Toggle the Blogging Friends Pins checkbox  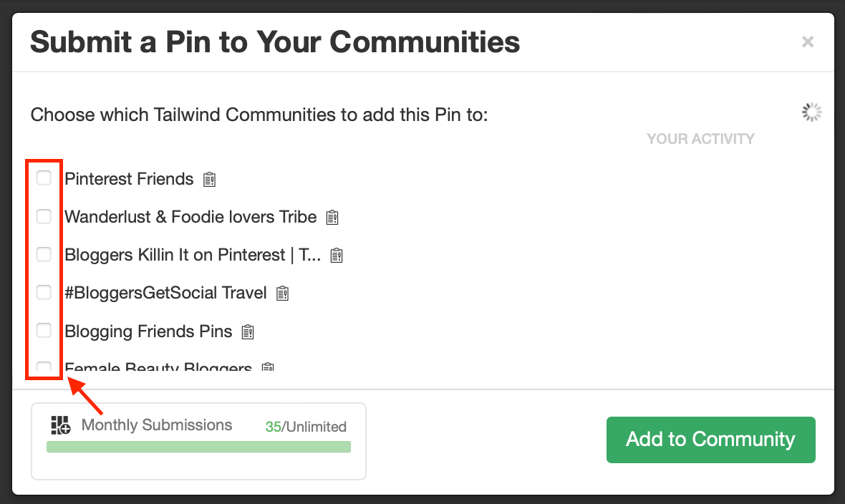click(x=44, y=330)
